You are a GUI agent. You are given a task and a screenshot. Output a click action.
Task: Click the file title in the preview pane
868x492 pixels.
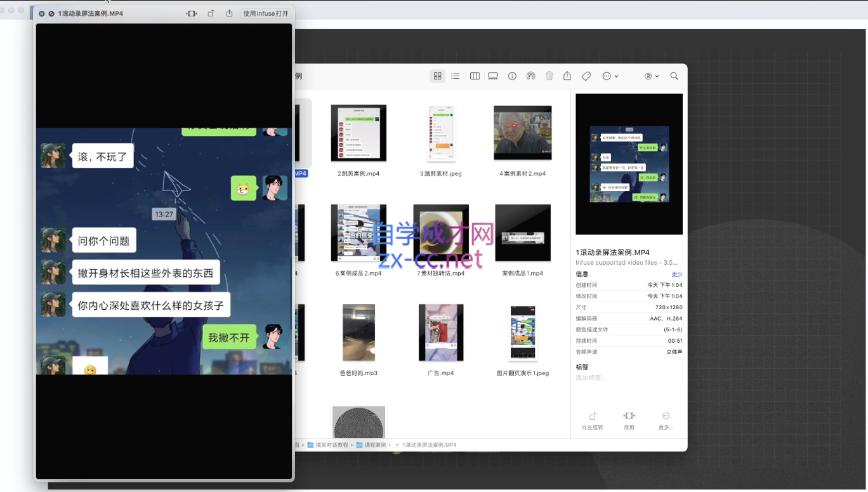(x=612, y=252)
